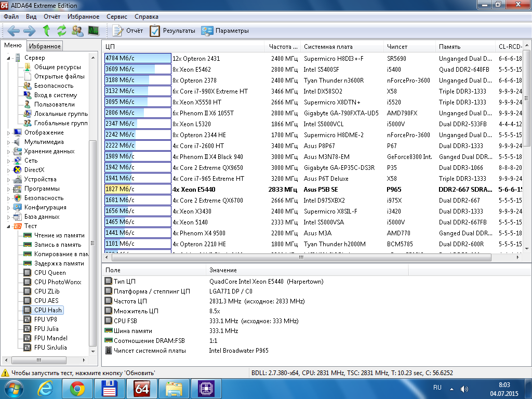Expand the Сеть tree node
This screenshot has width=532, height=399.
point(8,161)
